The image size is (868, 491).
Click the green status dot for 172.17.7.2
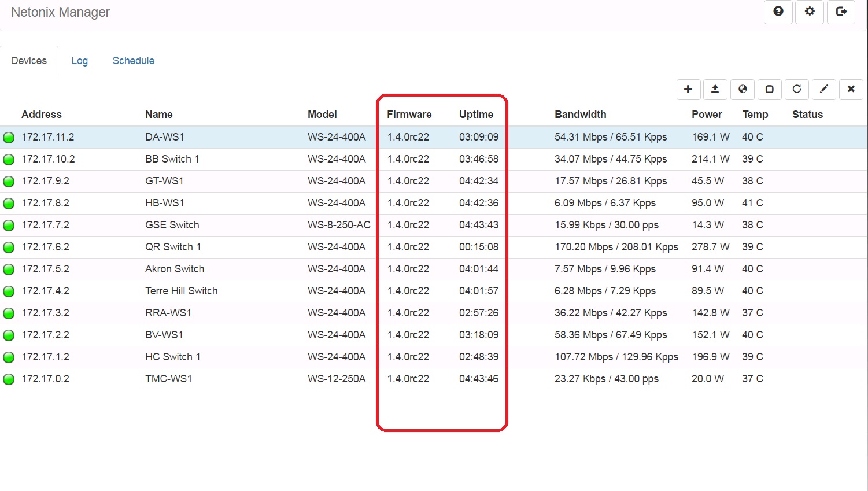pos(9,226)
